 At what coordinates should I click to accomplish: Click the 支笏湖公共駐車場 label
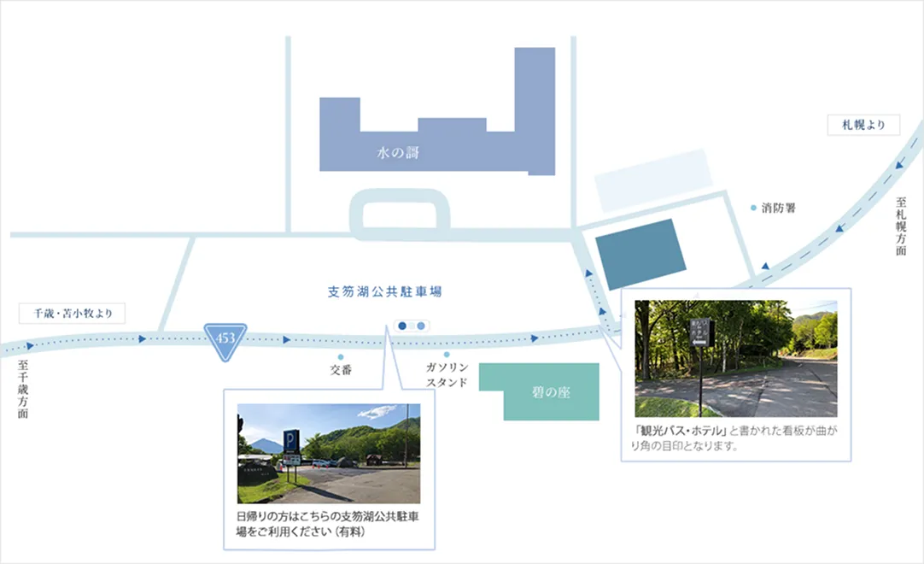coord(384,291)
